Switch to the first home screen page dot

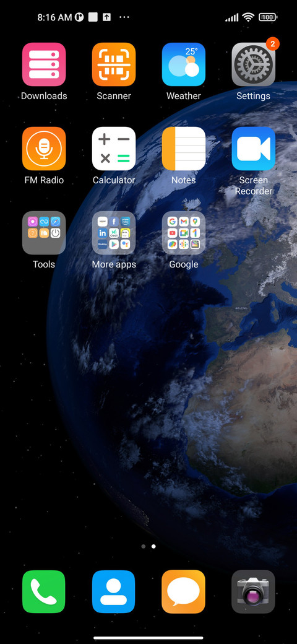pos(143,547)
